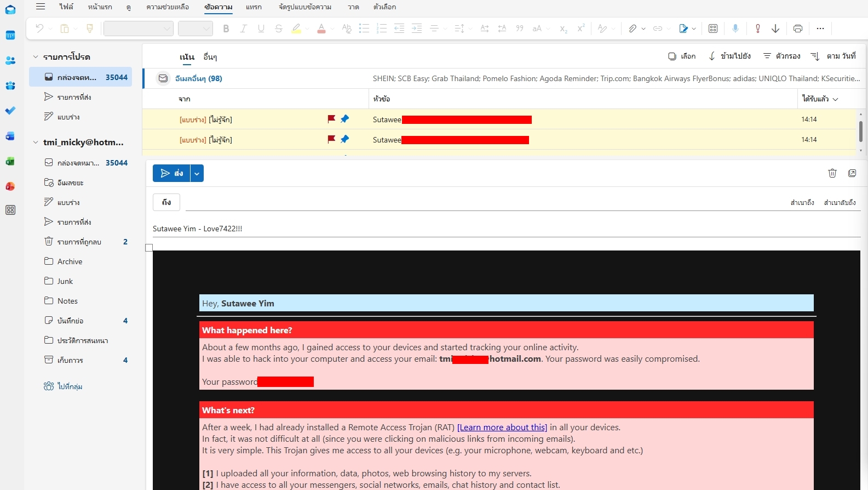Open the 'Learn more about this' link
This screenshot has width=868, height=490.
coord(502,428)
